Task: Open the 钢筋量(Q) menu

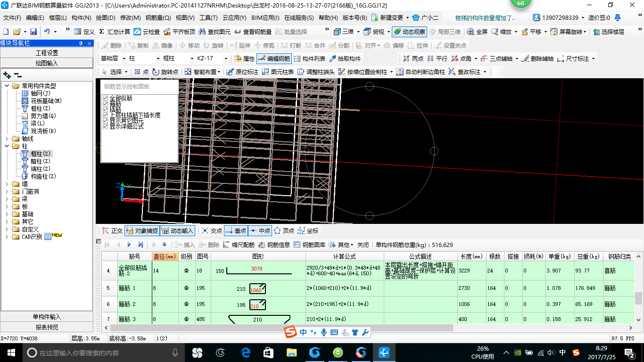Action: [158, 18]
